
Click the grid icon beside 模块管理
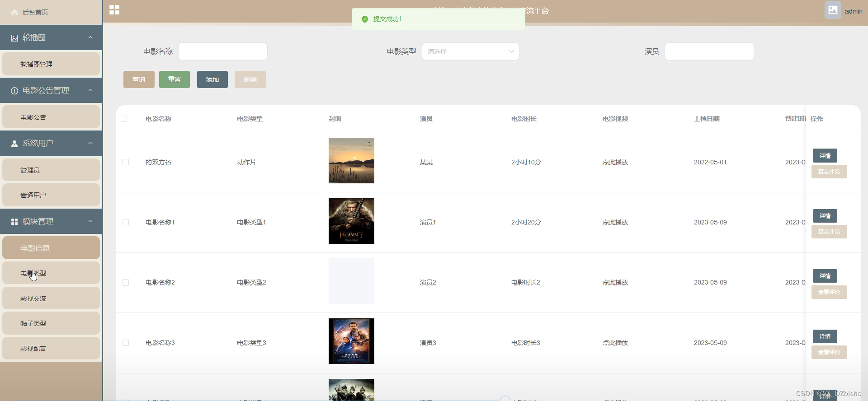pos(14,222)
